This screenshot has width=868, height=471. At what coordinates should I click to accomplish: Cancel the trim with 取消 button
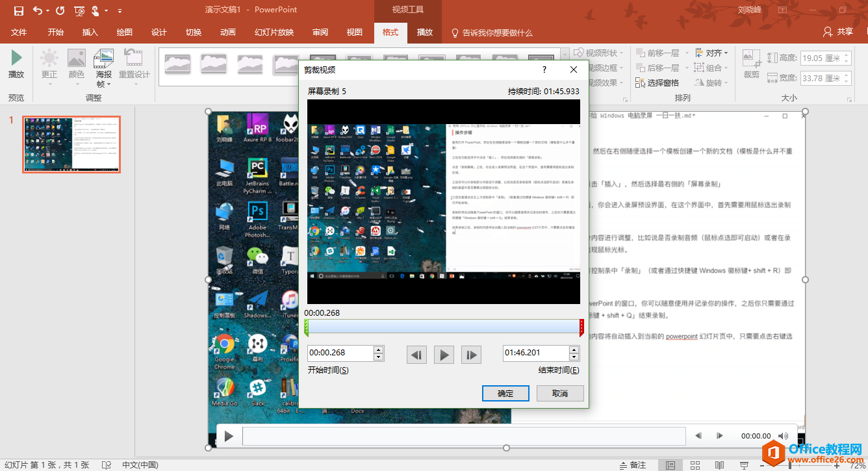tap(560, 394)
